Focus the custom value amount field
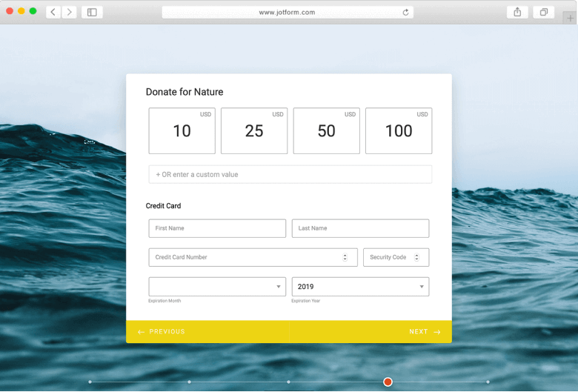 290,175
